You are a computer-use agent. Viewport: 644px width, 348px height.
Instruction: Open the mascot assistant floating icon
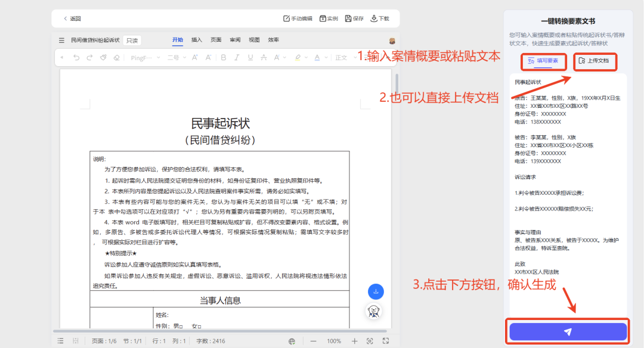[x=373, y=312]
